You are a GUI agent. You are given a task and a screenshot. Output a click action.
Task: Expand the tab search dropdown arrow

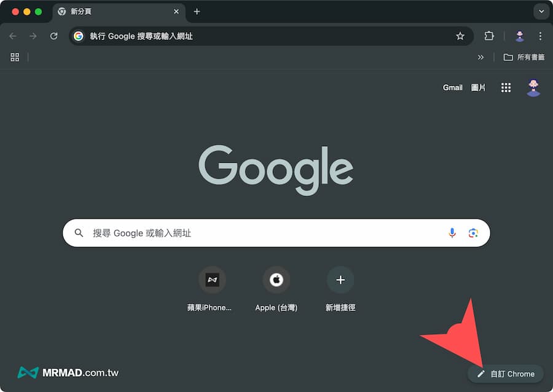tap(541, 12)
